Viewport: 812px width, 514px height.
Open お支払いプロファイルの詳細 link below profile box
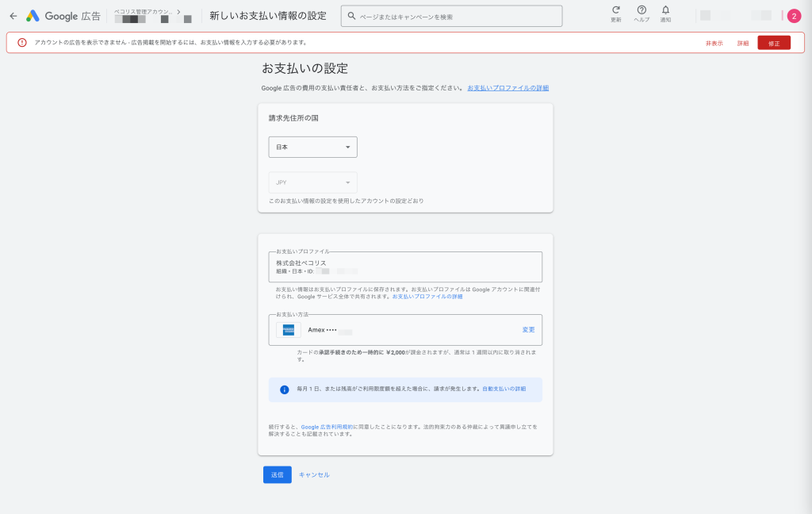click(x=427, y=297)
